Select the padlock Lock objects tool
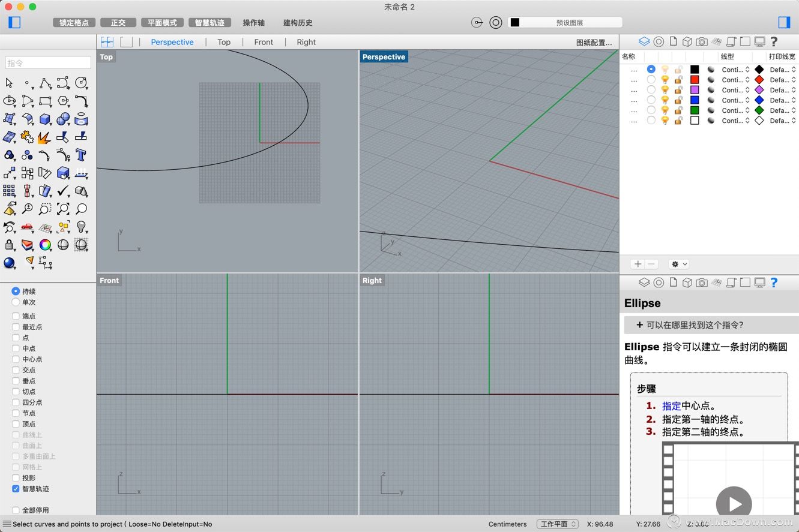Image resolution: width=799 pixels, height=532 pixels. click(9, 245)
